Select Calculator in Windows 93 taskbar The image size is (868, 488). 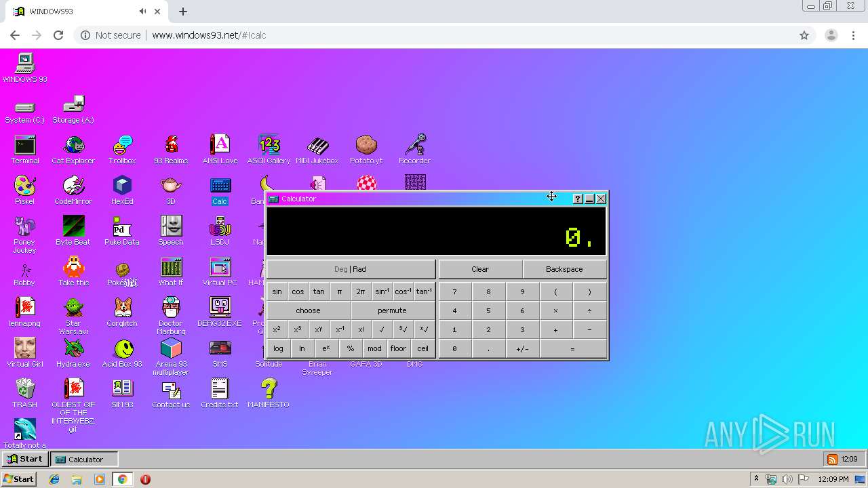coord(84,459)
